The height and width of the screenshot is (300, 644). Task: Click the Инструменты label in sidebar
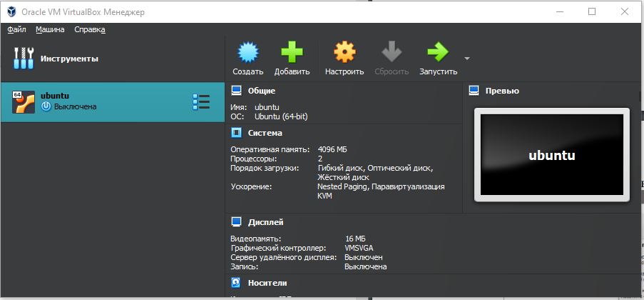pyautogui.click(x=69, y=59)
